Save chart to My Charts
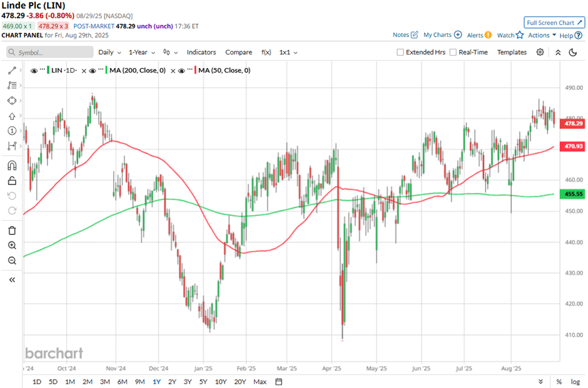 (442, 35)
